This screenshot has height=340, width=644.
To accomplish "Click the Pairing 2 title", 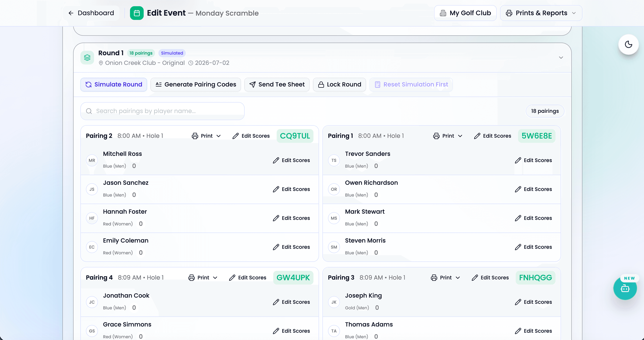I will point(99,136).
